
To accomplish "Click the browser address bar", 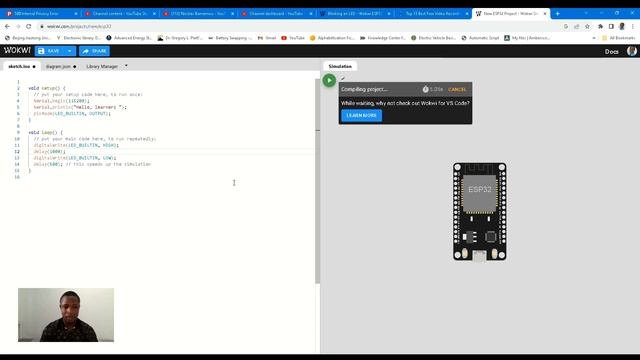I will 298,26.
